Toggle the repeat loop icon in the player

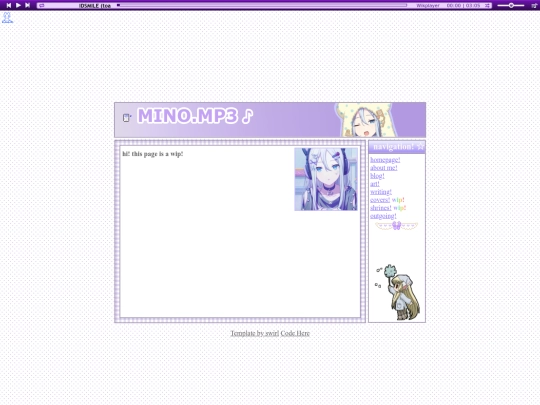(42, 6)
